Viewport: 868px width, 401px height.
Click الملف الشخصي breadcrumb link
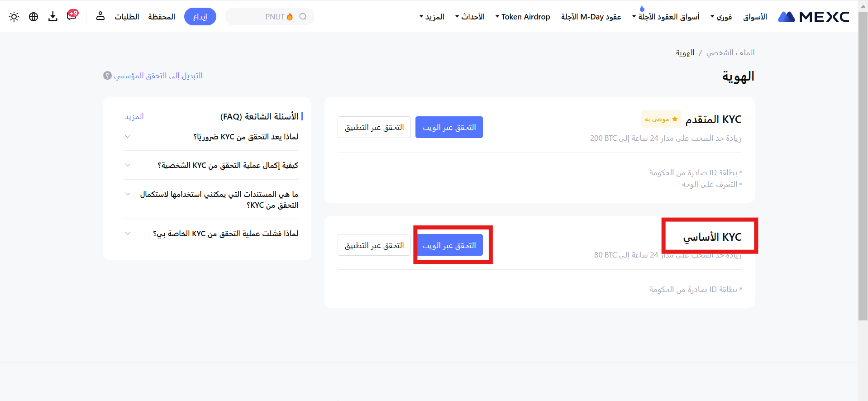coord(730,53)
